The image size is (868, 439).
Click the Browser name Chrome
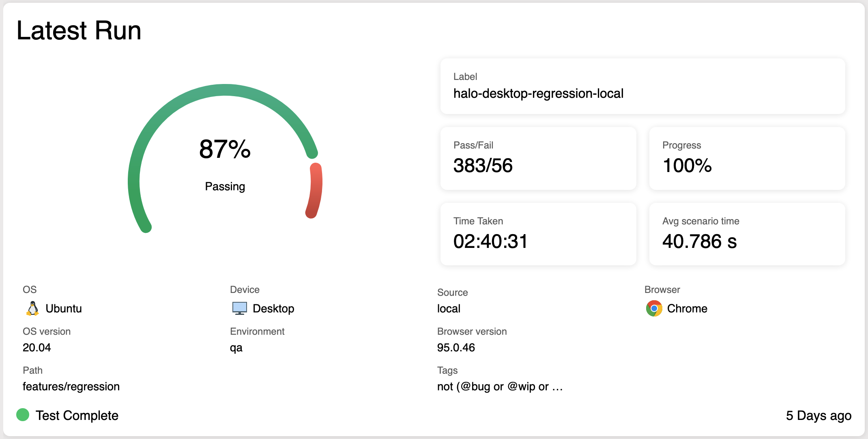tap(687, 308)
